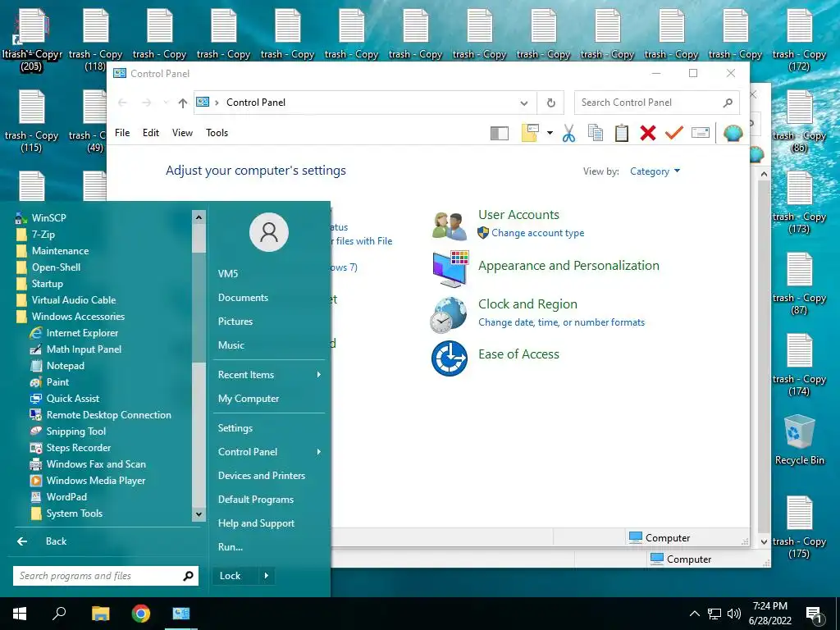Expand the Open-Shell program folder
Screen dimensions: 840x630
coord(48,267)
